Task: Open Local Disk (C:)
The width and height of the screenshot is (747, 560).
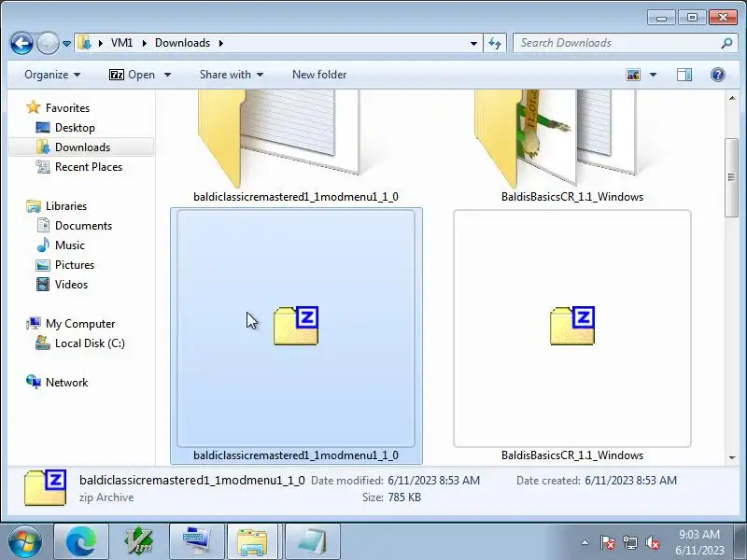Action: pyautogui.click(x=90, y=343)
